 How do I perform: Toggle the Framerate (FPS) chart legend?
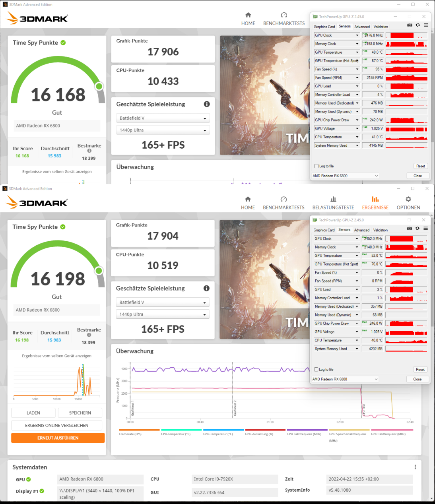coord(139,432)
